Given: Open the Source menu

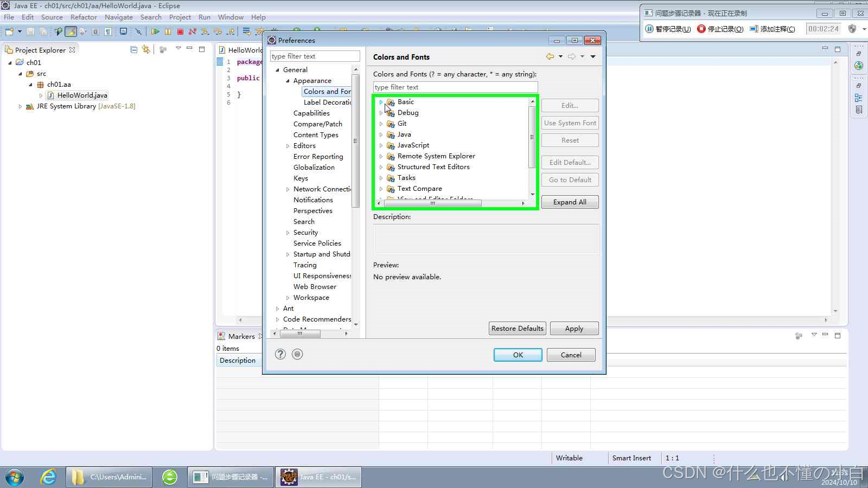Looking at the screenshot, I should [x=52, y=17].
